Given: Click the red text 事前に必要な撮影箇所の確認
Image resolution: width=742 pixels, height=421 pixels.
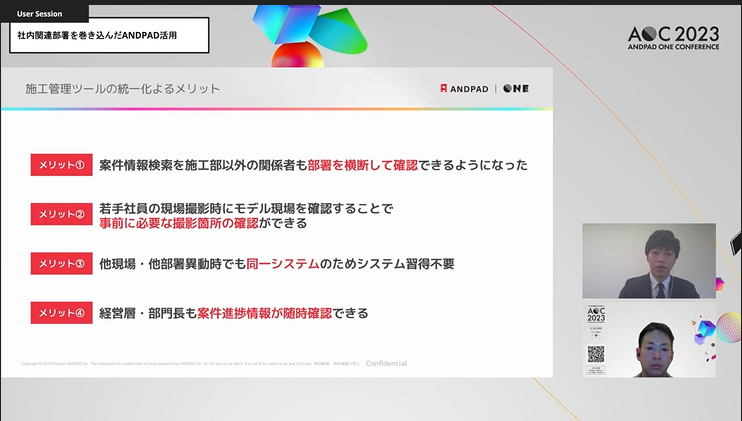Looking at the screenshot, I should 179,223.
